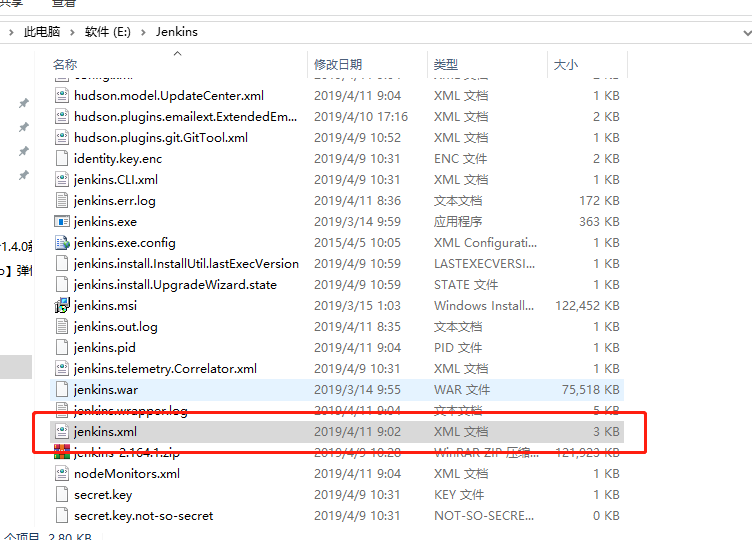Select file secret.key
The image size is (752, 540).
pos(103,495)
